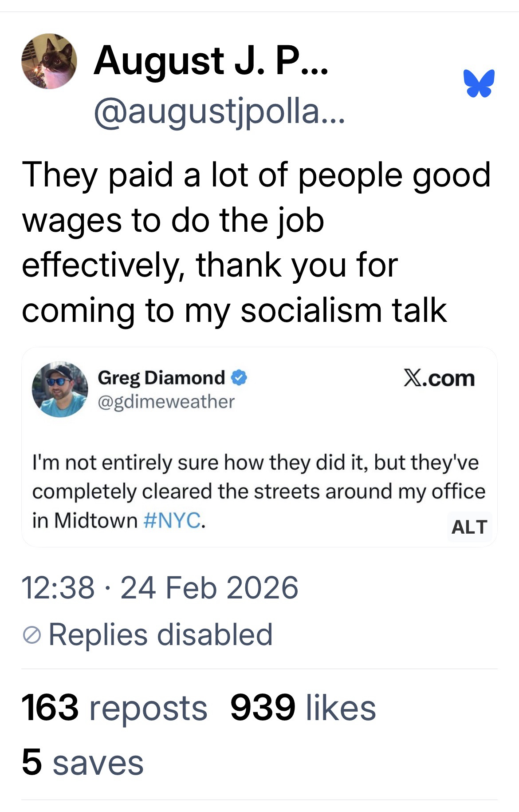Open the ALT text badge
Image resolution: width=519 pixels, height=812 pixels.
point(469,527)
